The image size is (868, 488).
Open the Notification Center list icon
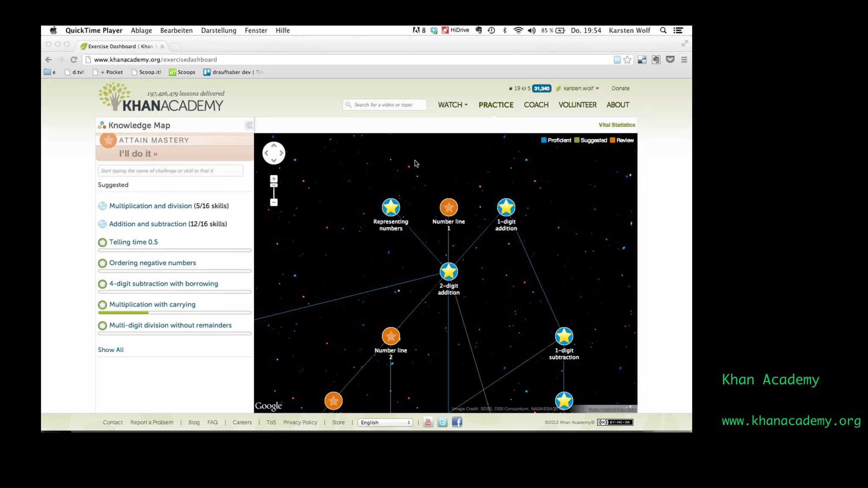pos(678,30)
